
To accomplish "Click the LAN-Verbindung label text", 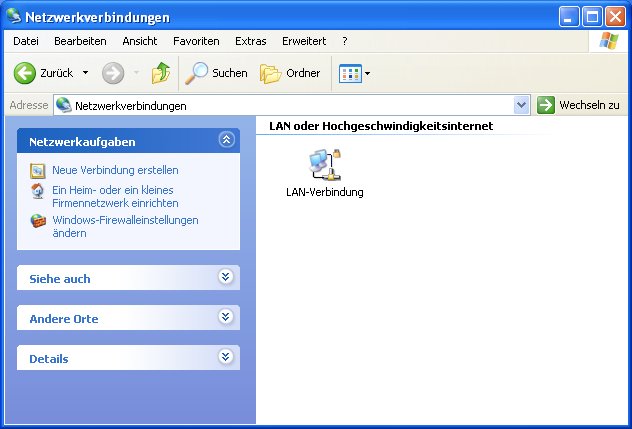I will coord(325,192).
